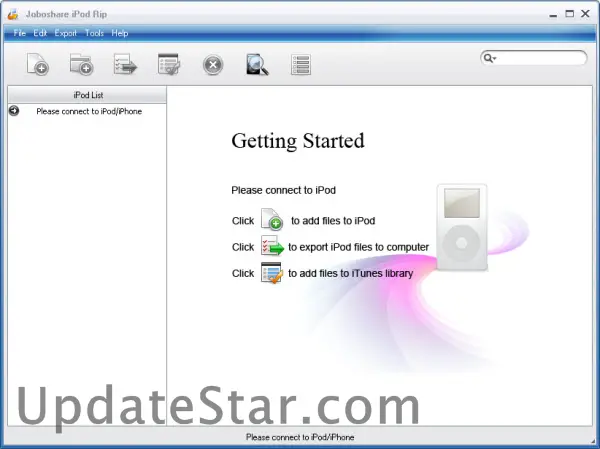Click the iPod device illustration
Viewport: 600px width, 449px height.
click(x=462, y=227)
